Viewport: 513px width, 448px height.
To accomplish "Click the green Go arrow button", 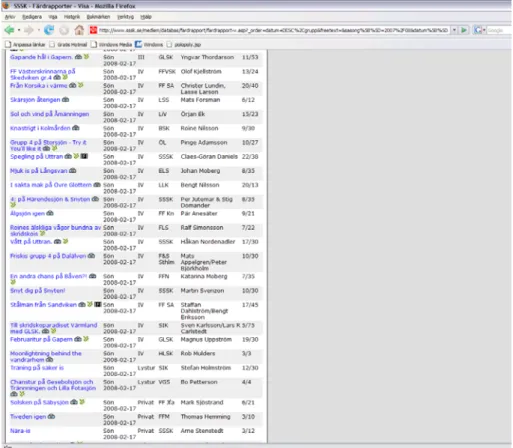I will [464, 30].
